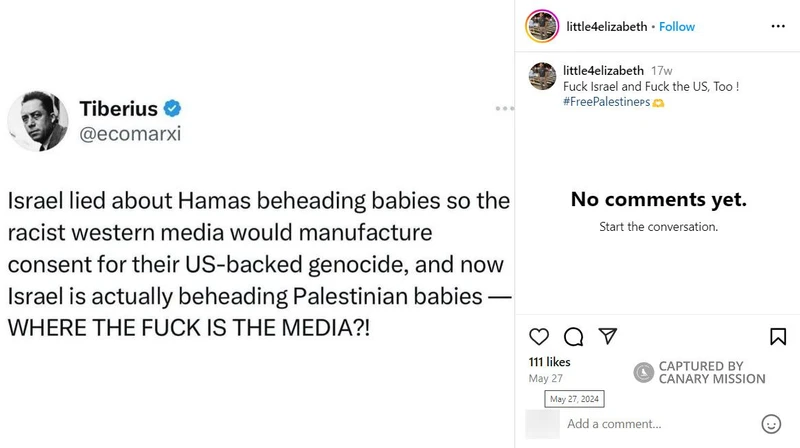
Task: Open the #FreePalestine hashtag
Action: (x=606, y=102)
